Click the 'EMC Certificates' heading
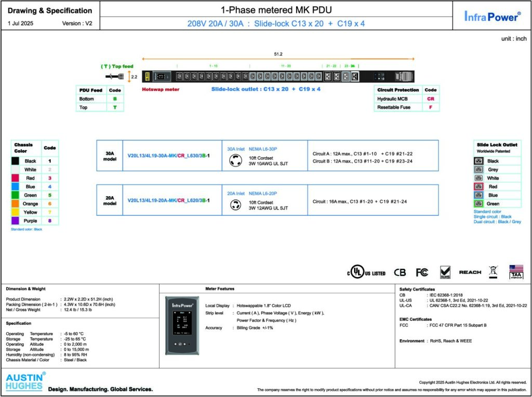 416,319
